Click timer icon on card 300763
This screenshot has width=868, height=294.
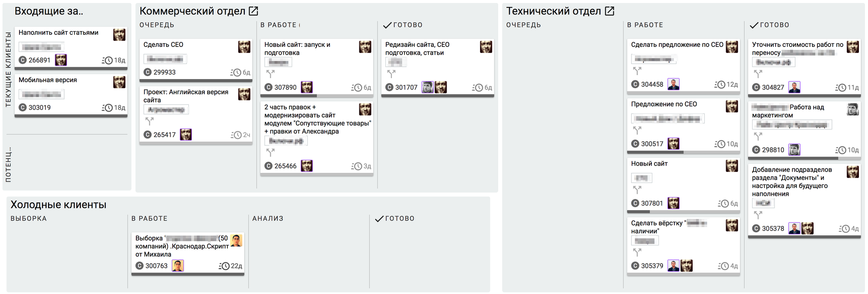[224, 266]
